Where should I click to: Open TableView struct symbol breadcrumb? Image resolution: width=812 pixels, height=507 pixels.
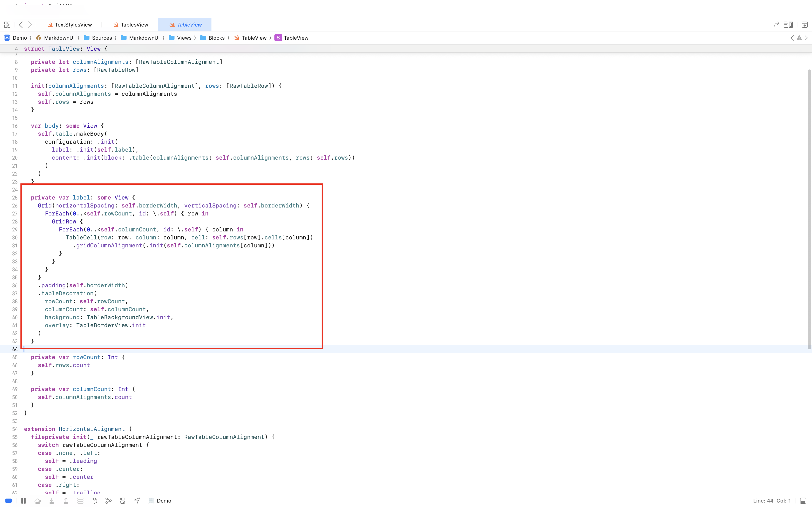click(296, 38)
